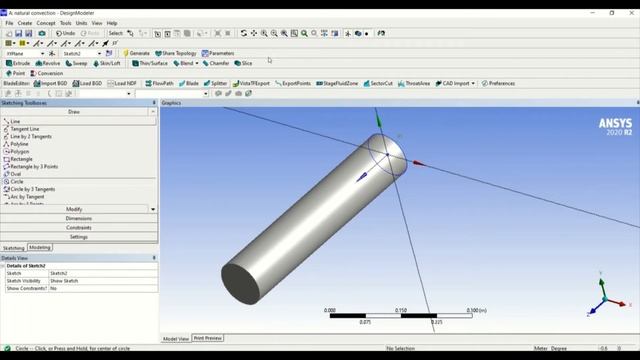Click SectorCut

coord(378,83)
